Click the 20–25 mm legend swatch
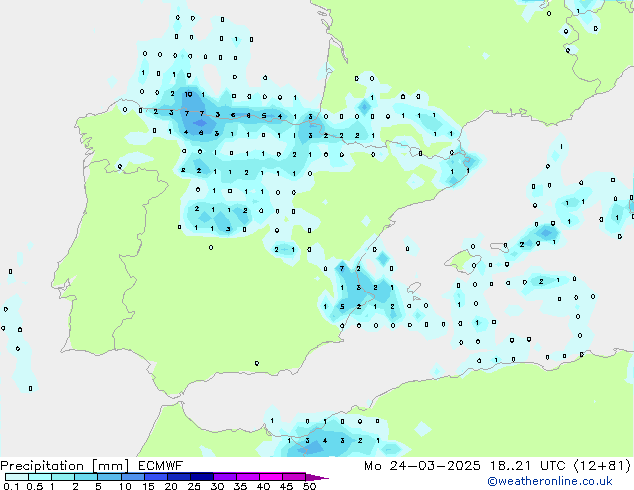 click(179, 477)
